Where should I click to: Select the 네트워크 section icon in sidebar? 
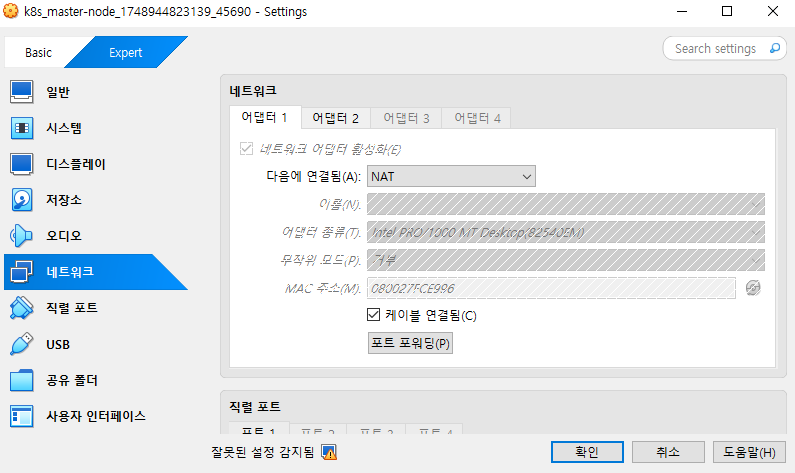21,272
